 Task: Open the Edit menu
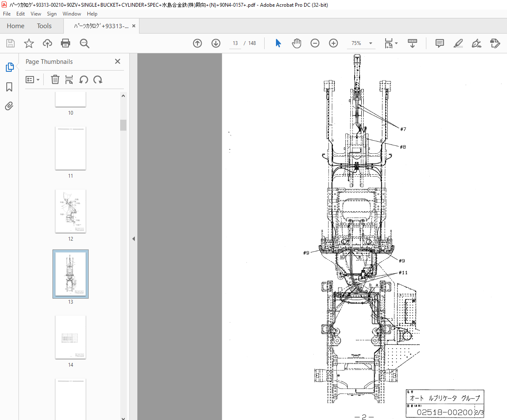(21, 14)
